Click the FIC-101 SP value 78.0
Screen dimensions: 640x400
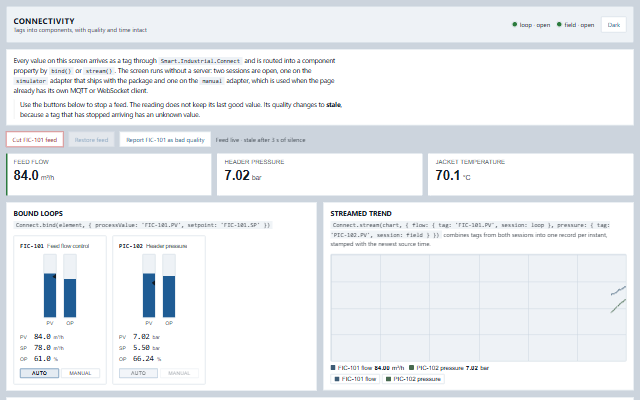coord(42,348)
